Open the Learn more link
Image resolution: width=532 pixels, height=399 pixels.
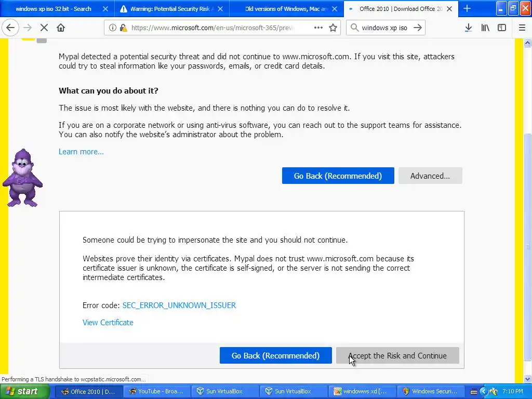click(81, 152)
